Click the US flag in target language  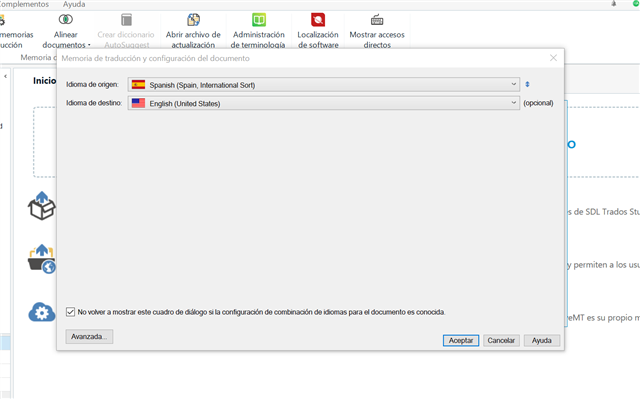138,103
